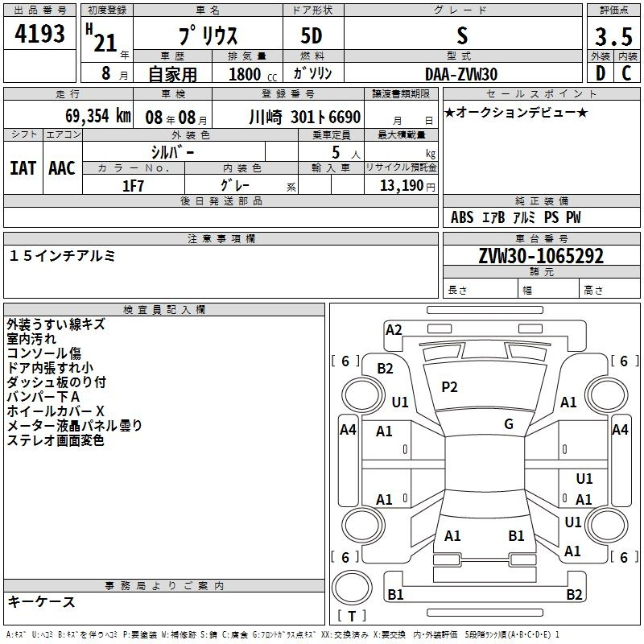Click the 高さ dimension cell
Viewport: 644px width, 644px height.
(610, 288)
